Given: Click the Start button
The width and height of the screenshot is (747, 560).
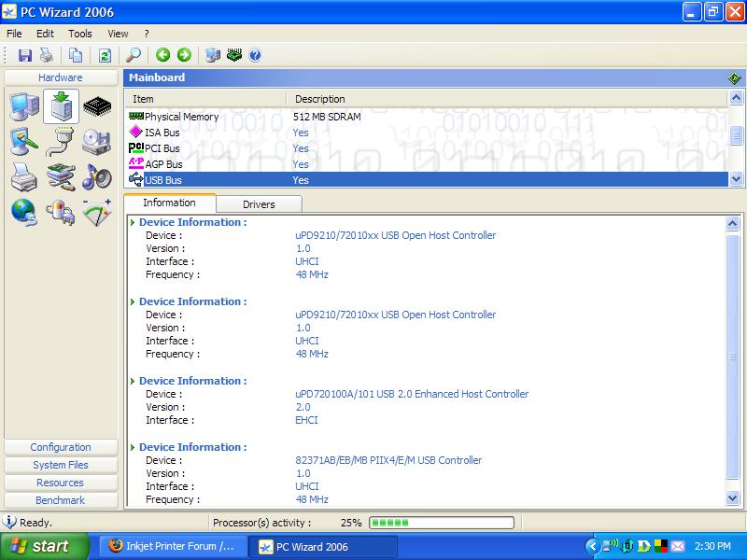Looking at the screenshot, I should click(x=45, y=546).
